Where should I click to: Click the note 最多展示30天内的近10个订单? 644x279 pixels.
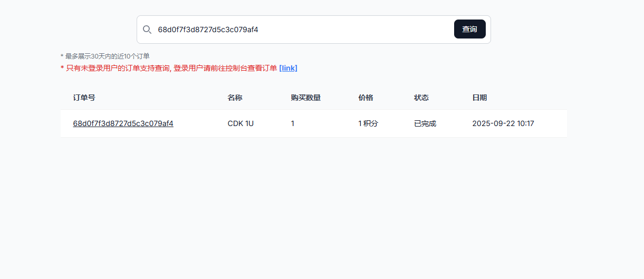click(x=105, y=56)
